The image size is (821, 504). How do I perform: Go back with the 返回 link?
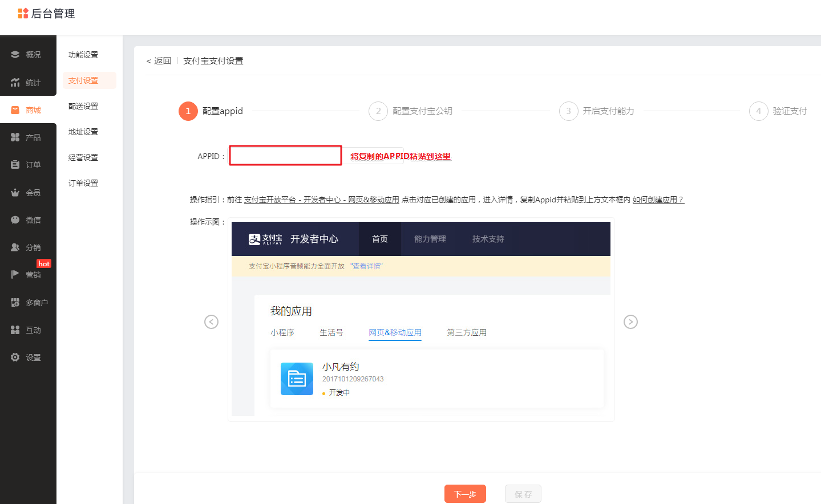coord(159,61)
